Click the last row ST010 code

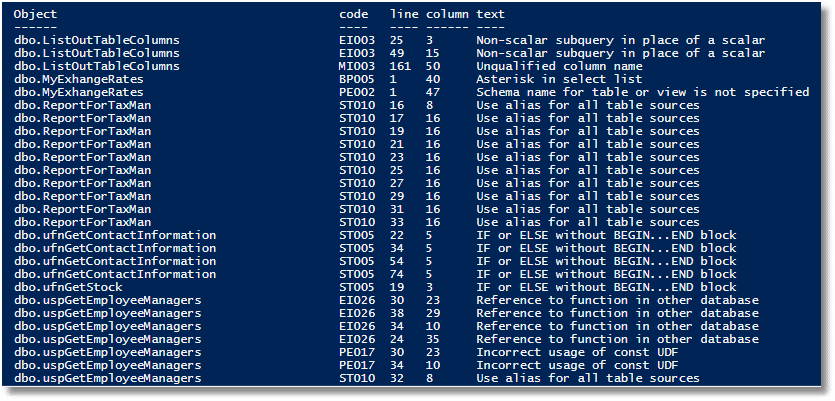point(357,379)
